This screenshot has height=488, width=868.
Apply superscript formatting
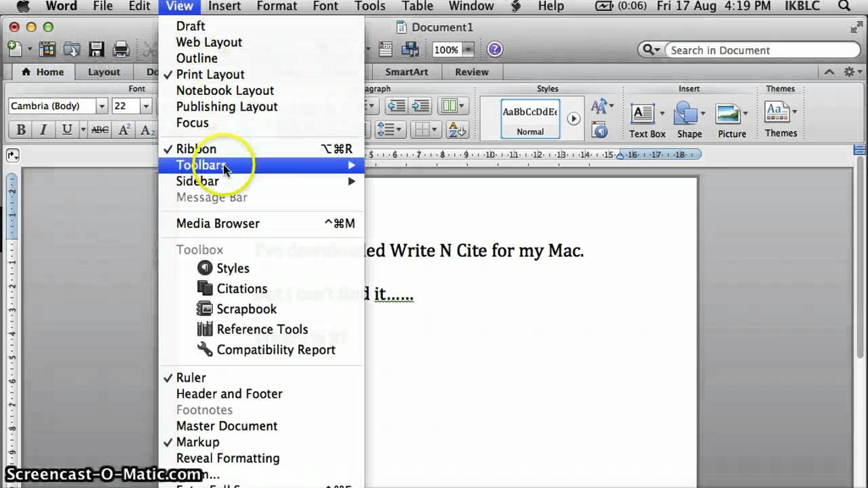pyautogui.click(x=124, y=130)
